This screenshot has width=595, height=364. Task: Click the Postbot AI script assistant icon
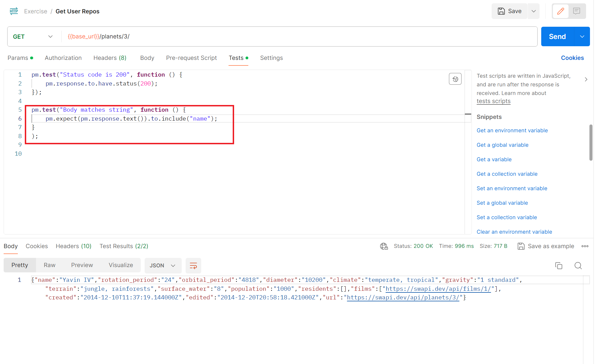point(455,79)
